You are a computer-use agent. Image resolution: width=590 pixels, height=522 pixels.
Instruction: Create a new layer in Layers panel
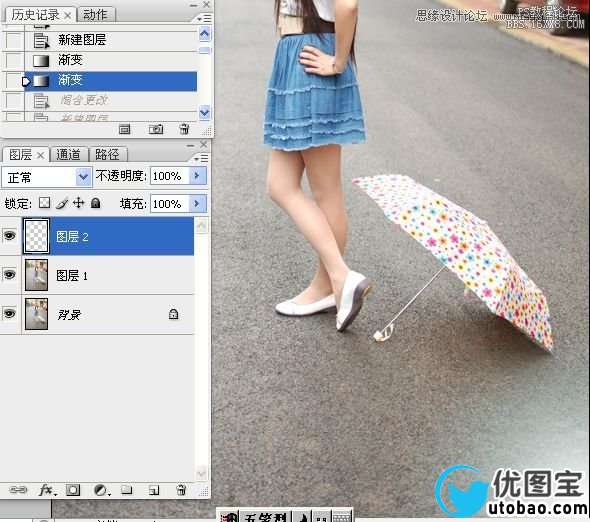pos(154,490)
